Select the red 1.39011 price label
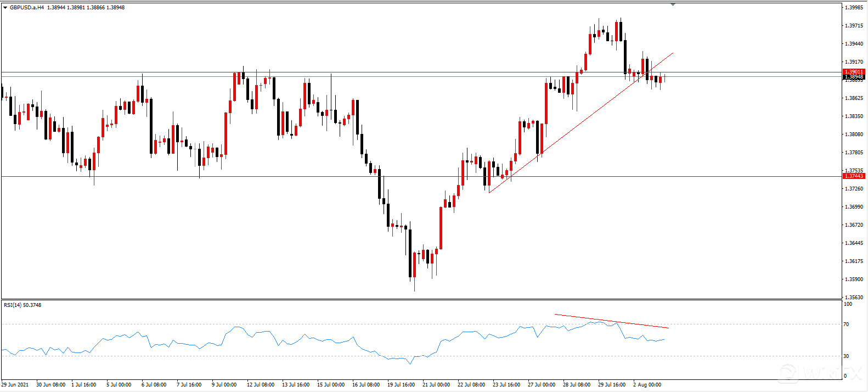Image resolution: width=868 pixels, height=392 pixels. [x=854, y=72]
